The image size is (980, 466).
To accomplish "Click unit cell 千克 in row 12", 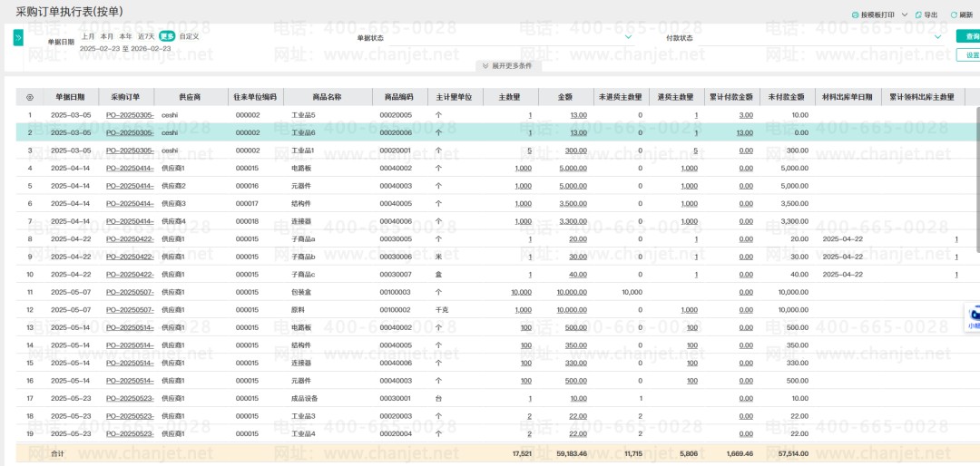I will pyautogui.click(x=441, y=310).
